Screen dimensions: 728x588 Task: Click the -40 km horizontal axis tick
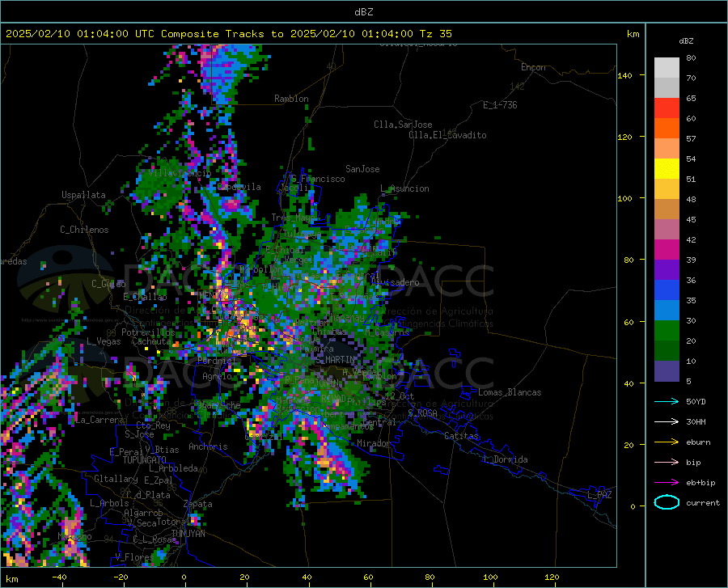[59, 577]
